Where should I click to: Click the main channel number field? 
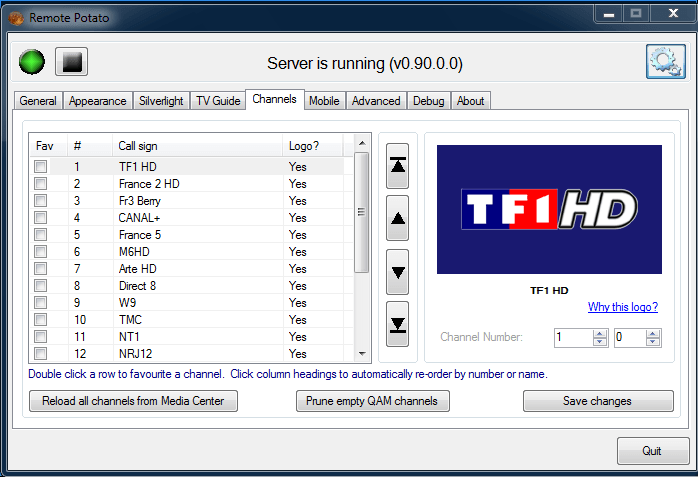point(574,337)
